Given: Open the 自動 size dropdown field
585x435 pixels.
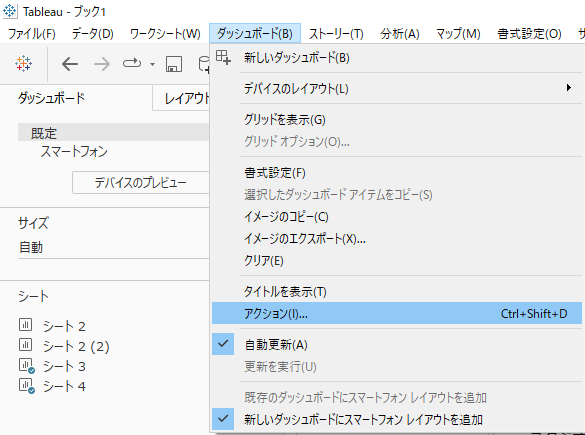Looking at the screenshot, I should (x=113, y=247).
